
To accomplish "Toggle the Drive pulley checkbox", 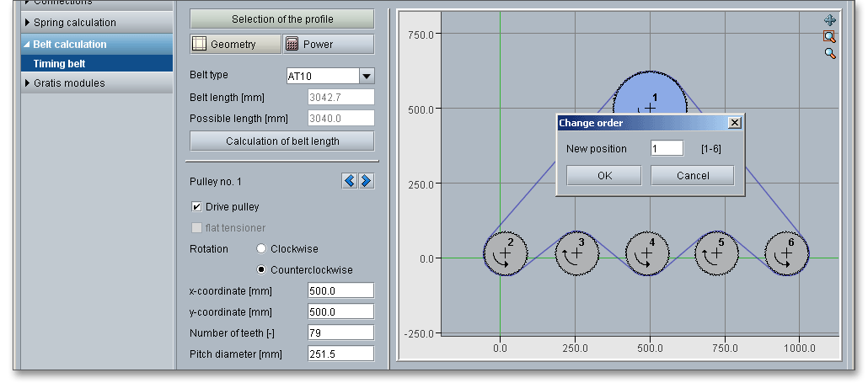I will [x=197, y=207].
